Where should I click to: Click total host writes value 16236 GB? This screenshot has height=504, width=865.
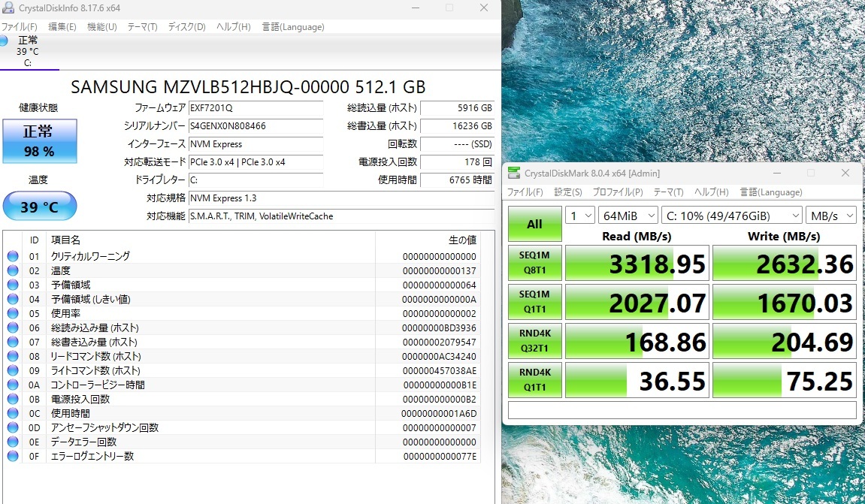457,126
